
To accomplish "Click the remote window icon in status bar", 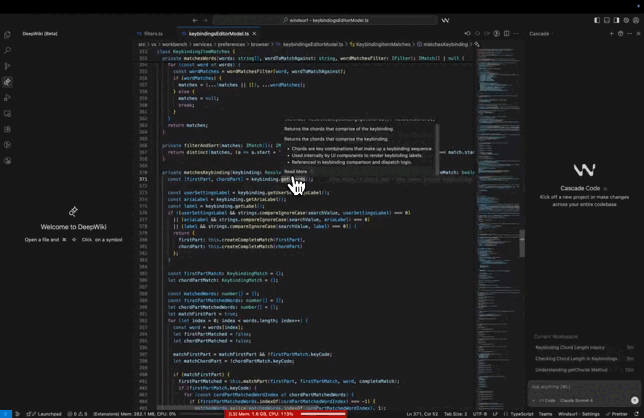I will [x=6, y=414].
